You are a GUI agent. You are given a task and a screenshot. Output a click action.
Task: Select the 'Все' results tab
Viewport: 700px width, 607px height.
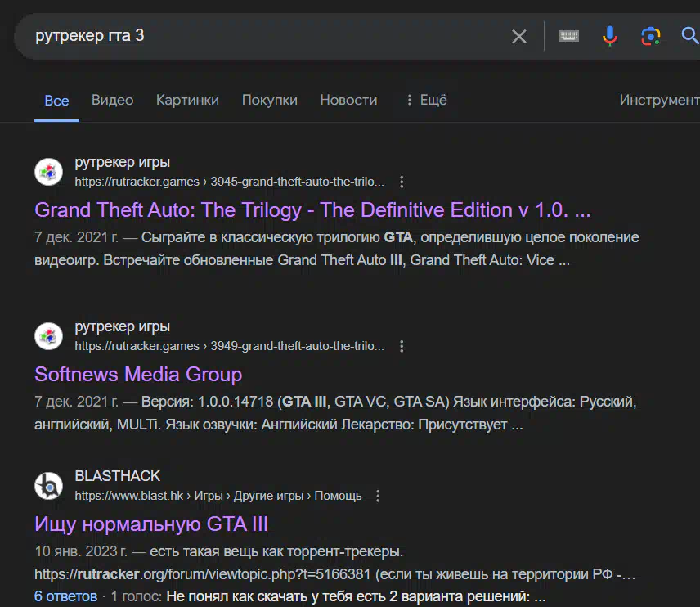56,101
